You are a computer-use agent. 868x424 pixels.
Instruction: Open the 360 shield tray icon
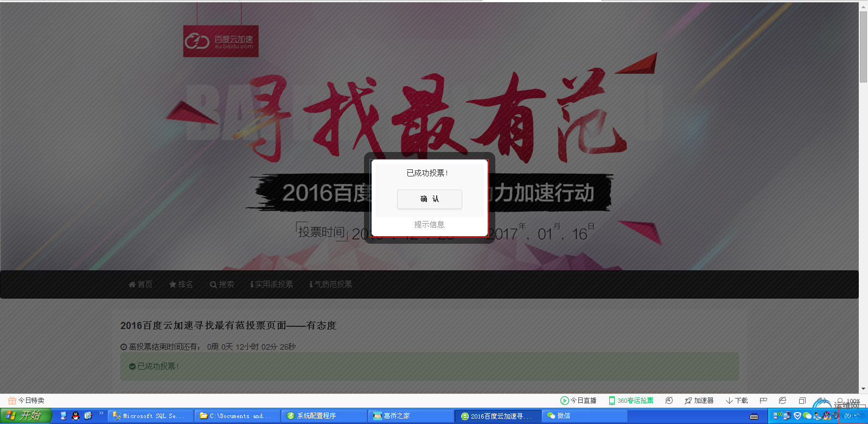tap(797, 416)
